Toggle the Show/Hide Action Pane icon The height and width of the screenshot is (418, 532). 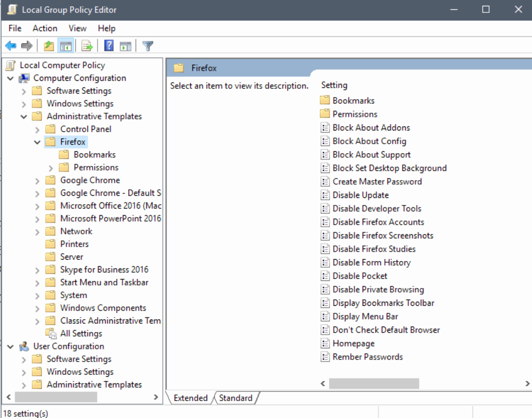point(125,46)
